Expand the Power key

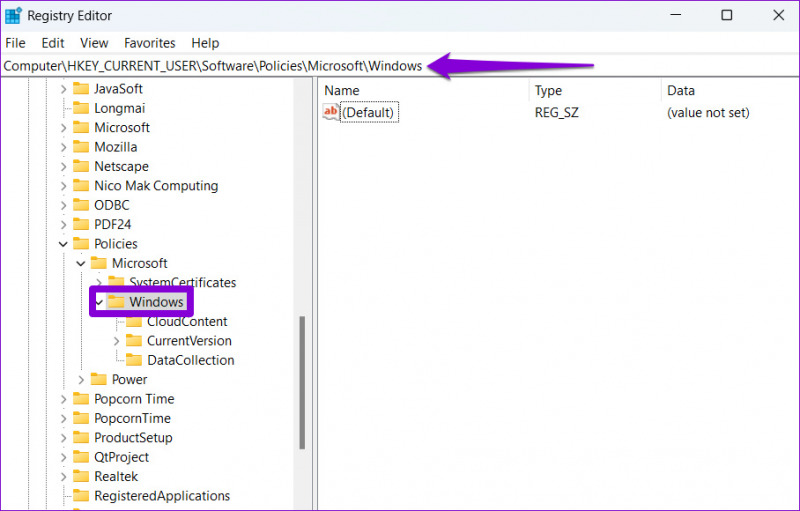(81, 380)
